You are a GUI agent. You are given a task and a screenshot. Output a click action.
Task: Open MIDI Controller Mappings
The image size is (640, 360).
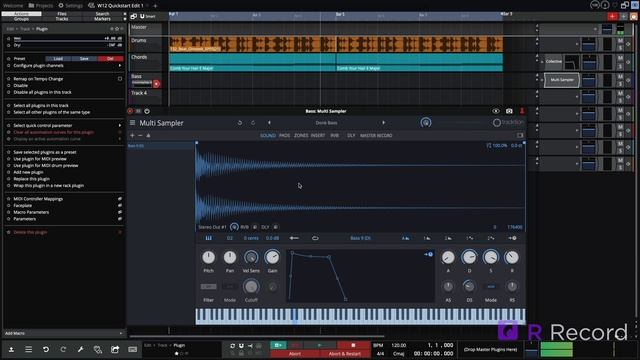click(x=38, y=199)
